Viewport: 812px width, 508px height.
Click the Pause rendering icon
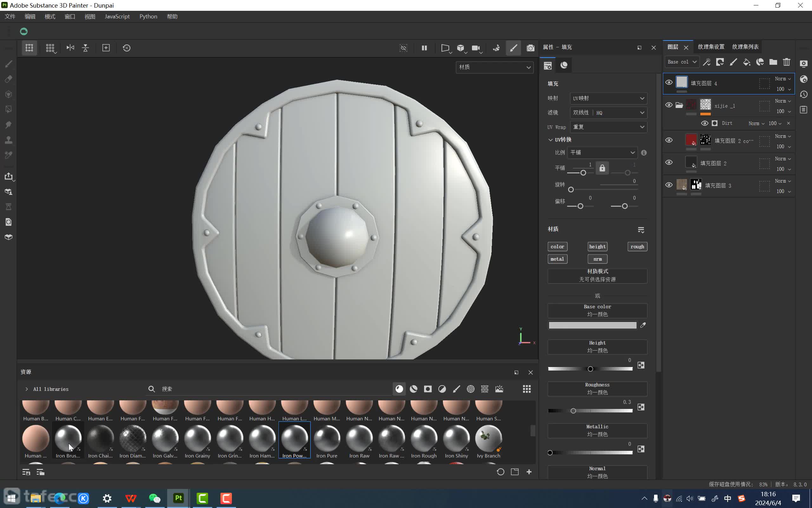pos(424,48)
